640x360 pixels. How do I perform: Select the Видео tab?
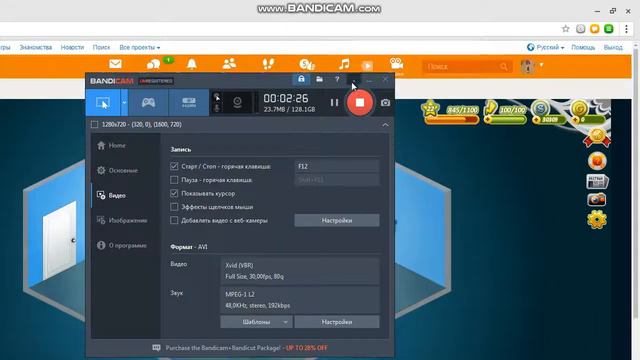(111, 196)
